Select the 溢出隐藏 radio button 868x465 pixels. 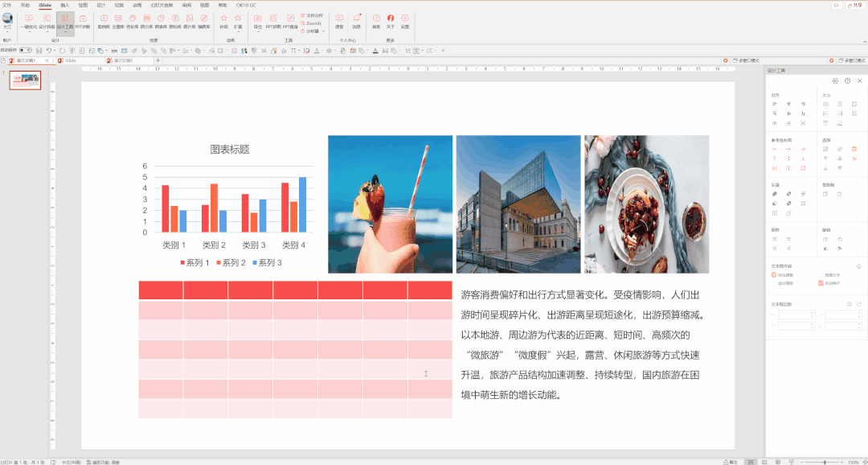point(774,283)
